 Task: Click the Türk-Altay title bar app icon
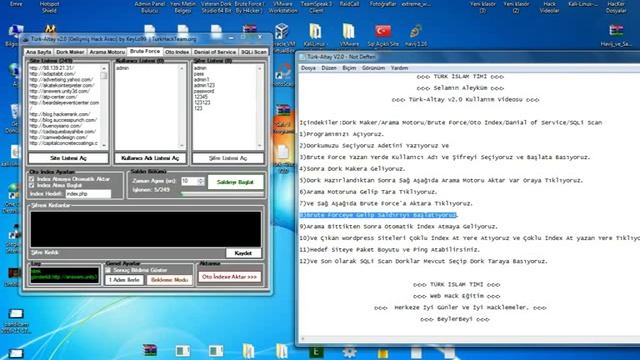(x=25, y=39)
